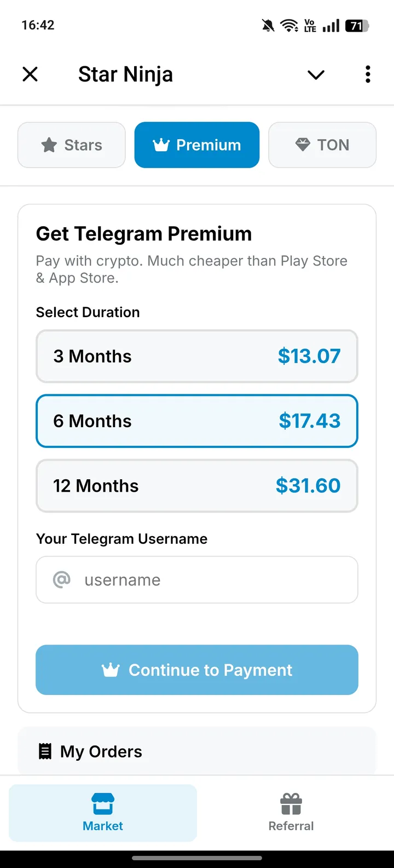The image size is (394, 868).
Task: Tap the Wi-Fi status icon
Action: 288,25
